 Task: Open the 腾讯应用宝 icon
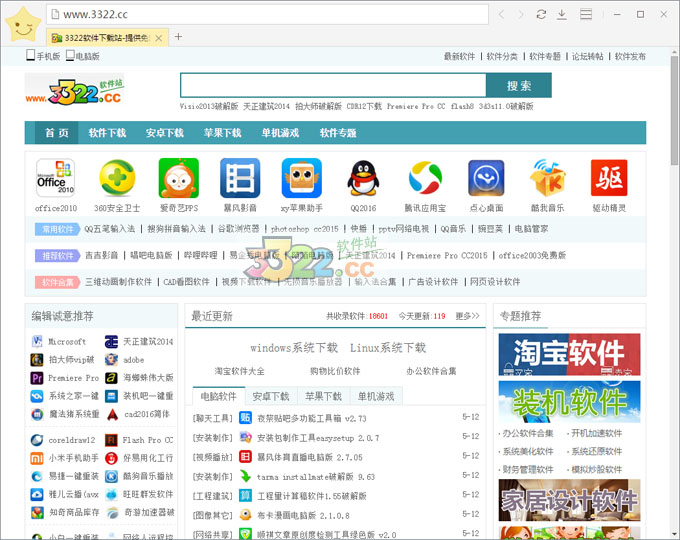click(425, 178)
